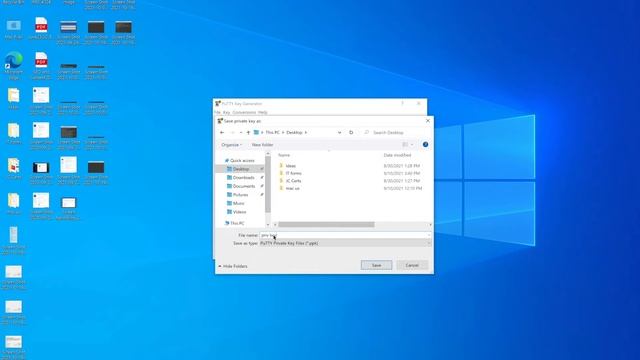This screenshot has height=360, width=640.
Task: Select the Microsoft Edge desktop shortcut
Action: point(13,65)
